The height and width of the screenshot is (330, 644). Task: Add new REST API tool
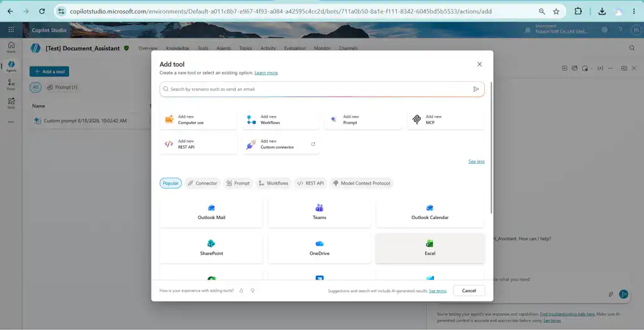198,144
